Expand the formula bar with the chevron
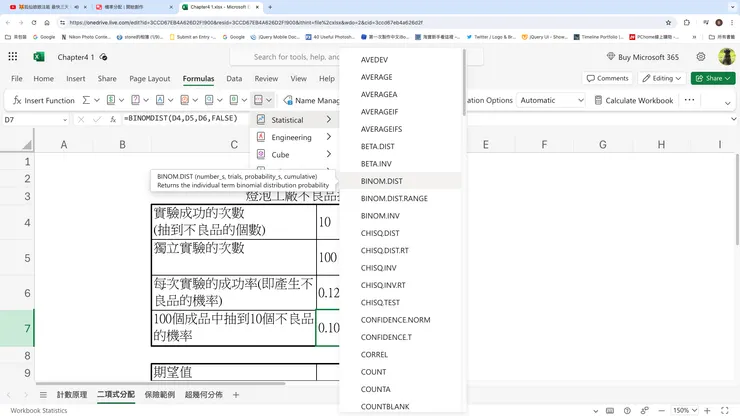This screenshot has width=740, height=416. (733, 119)
